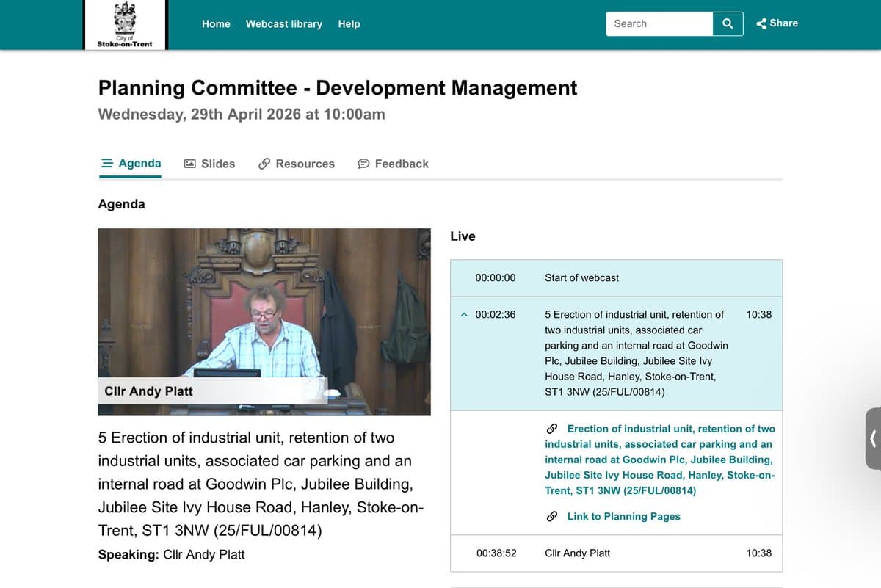Click the magnifying glass search button
This screenshot has height=588, width=881.
(728, 23)
